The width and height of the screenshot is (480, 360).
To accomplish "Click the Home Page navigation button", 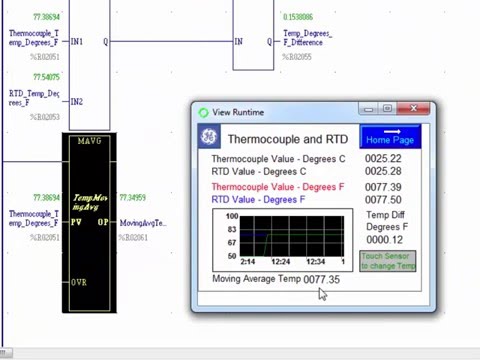I will (x=390, y=137).
